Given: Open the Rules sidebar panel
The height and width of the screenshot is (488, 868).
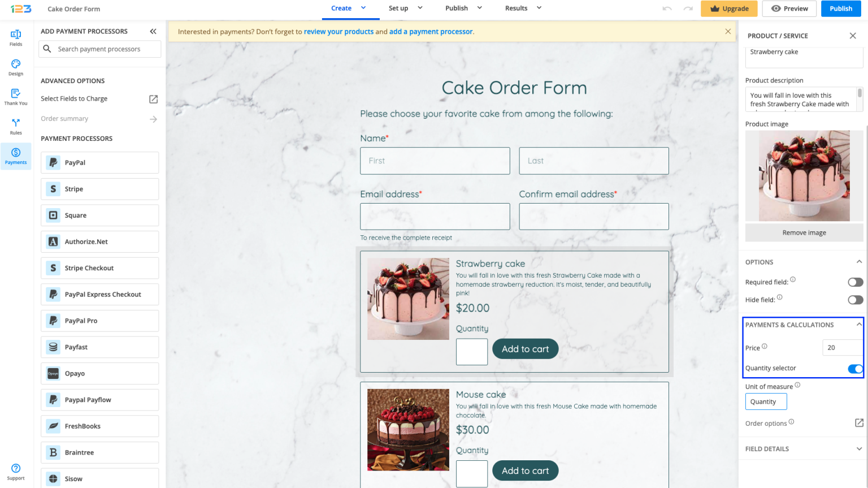Looking at the screenshot, I should coord(16,126).
